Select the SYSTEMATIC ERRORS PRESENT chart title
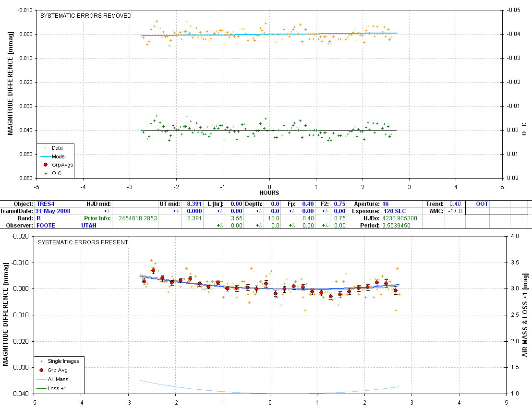 coord(83,242)
